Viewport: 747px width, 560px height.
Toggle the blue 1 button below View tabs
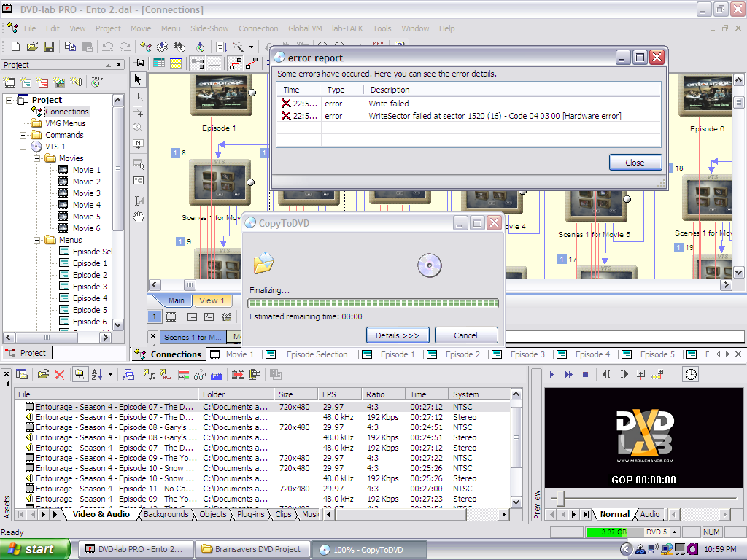pos(155,316)
